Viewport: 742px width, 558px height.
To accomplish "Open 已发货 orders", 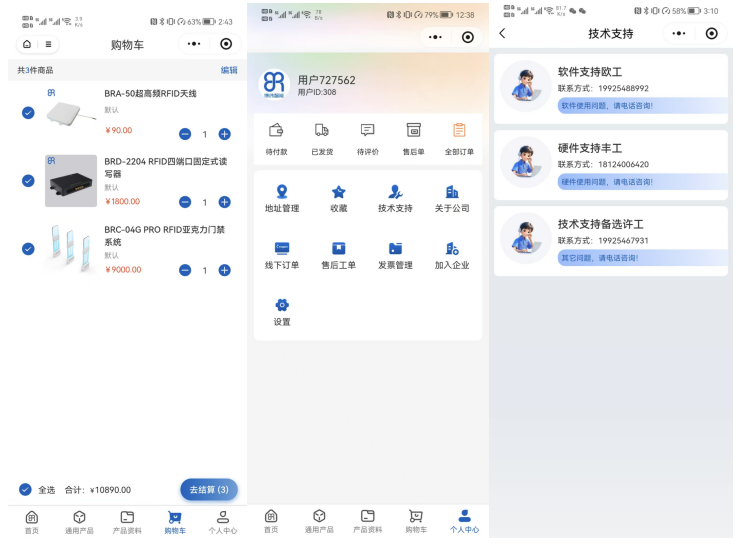I will (x=322, y=139).
